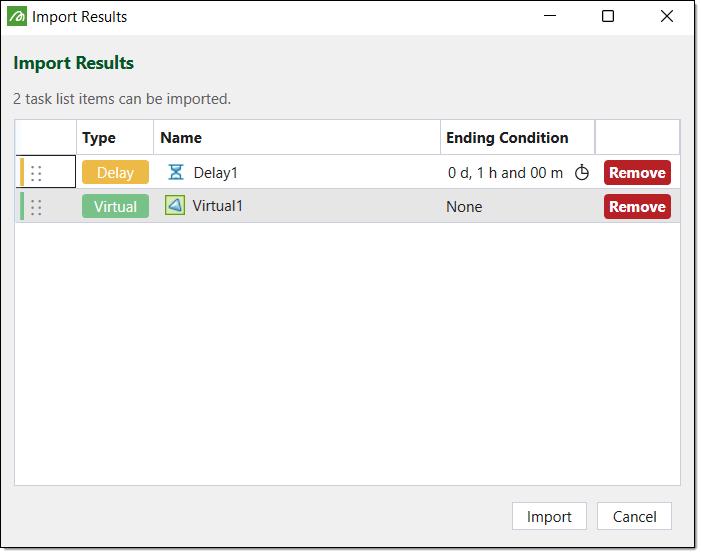The image size is (701, 554).
Task: Maximize the Import Results window
Action: [608, 17]
